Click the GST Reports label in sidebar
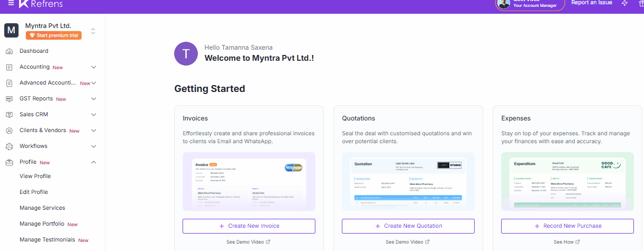Screen dimensions: 644x251 36,99
